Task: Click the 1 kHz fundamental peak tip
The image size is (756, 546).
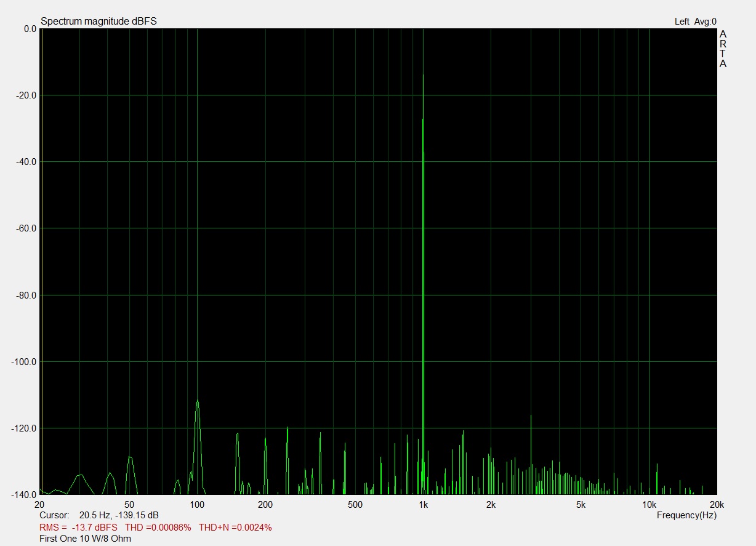Action: (423, 76)
